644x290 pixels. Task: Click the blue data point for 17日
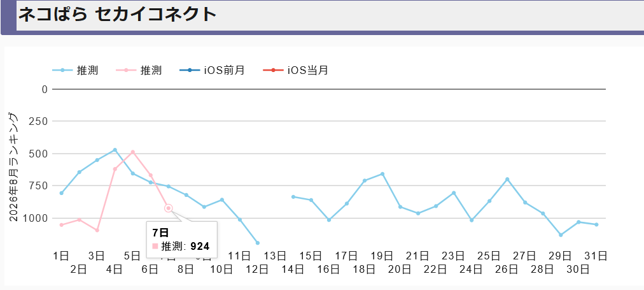pos(347,203)
